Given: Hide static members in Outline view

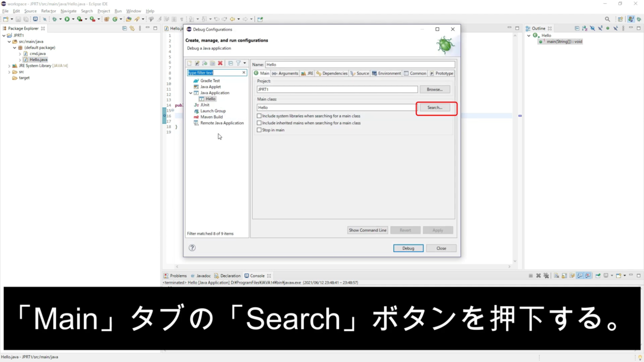Looking at the screenshot, I should [600, 28].
